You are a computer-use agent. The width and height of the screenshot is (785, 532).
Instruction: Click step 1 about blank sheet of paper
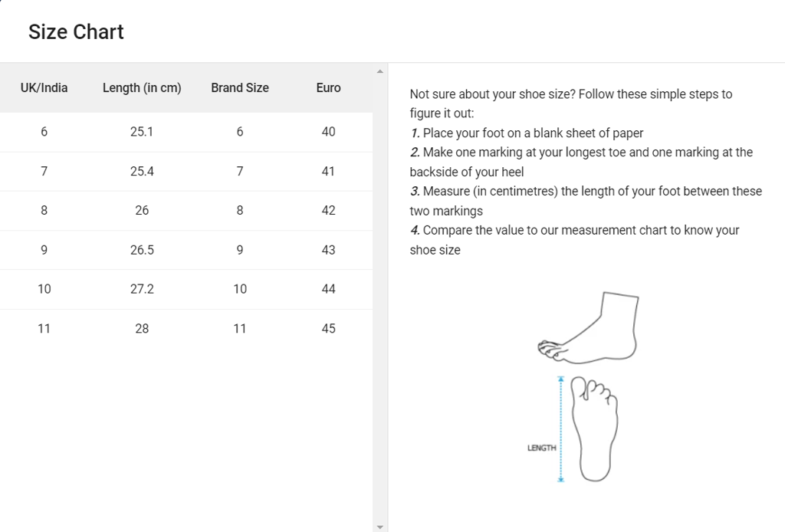point(527,133)
